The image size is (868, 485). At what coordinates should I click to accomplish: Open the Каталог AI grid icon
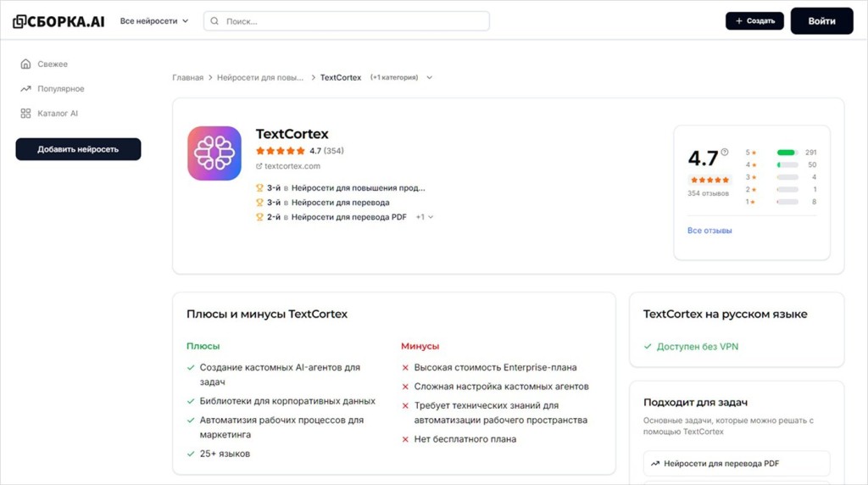tap(25, 113)
